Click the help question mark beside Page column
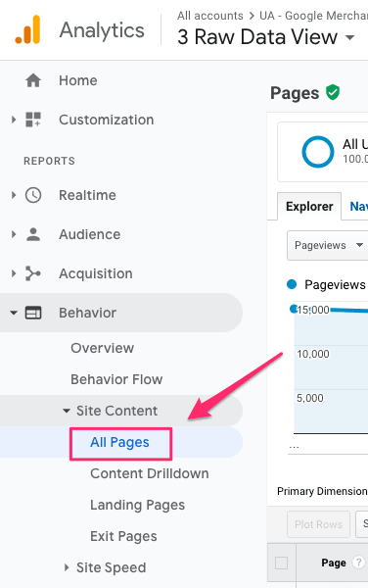 tap(358, 563)
